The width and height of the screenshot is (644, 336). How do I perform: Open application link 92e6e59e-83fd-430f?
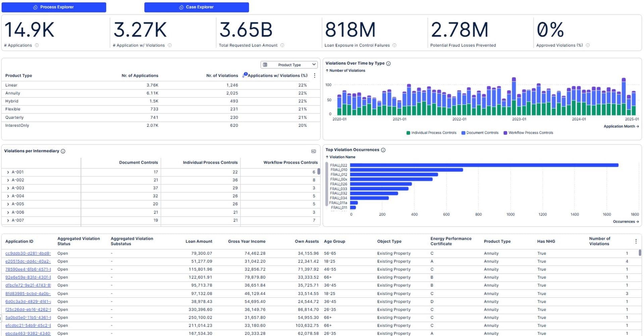(x=28, y=277)
